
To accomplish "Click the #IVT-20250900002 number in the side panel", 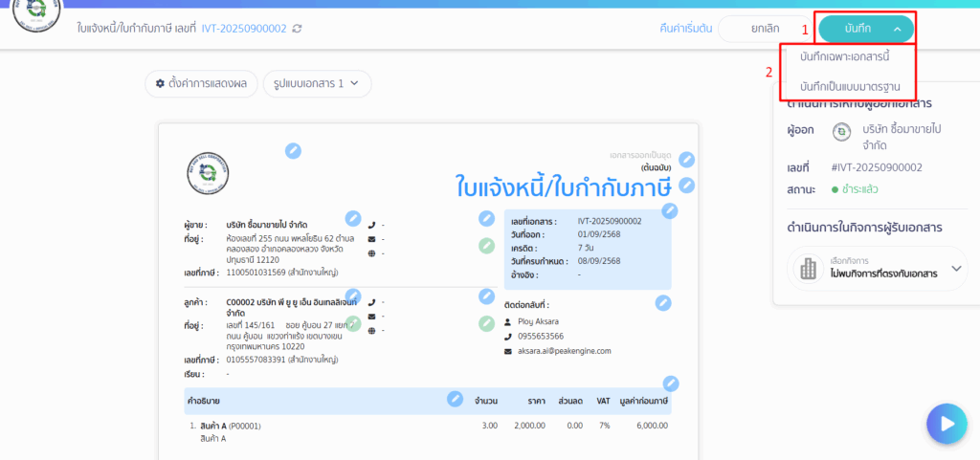I will (x=877, y=167).
